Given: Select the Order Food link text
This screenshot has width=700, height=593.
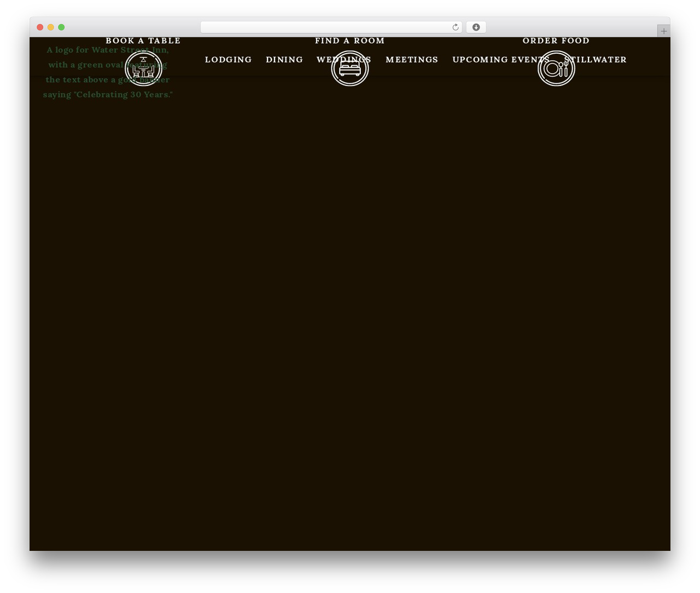Looking at the screenshot, I should click(556, 40).
